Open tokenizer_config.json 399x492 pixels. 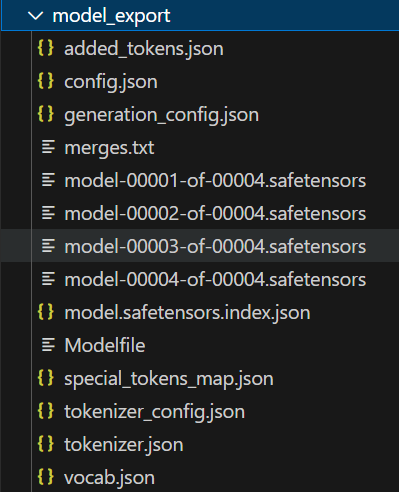point(154,412)
